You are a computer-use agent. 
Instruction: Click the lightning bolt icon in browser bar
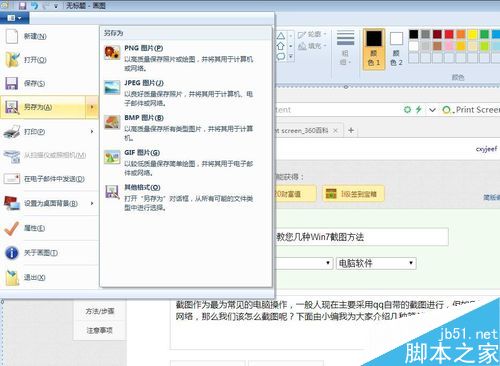419,109
